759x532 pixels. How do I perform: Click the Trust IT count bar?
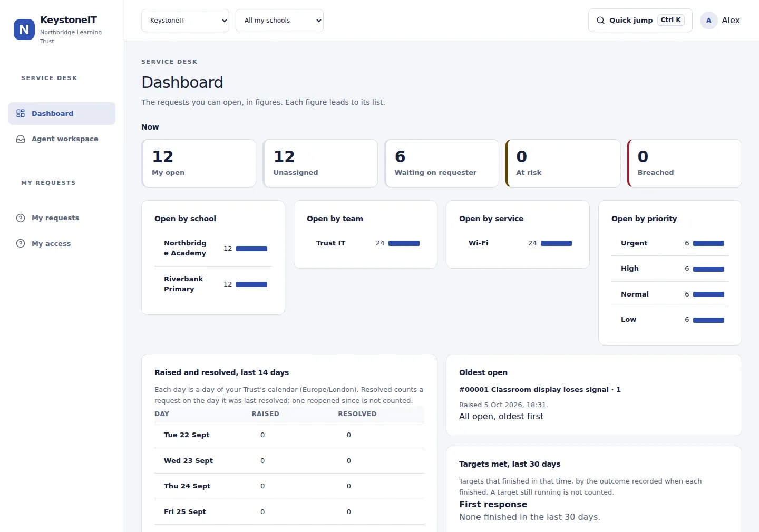[x=404, y=243]
